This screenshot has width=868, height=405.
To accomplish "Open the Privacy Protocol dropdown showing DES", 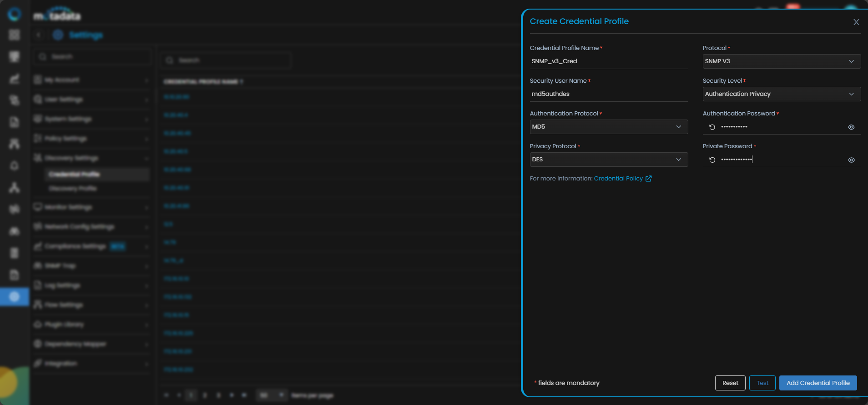I will tap(609, 159).
